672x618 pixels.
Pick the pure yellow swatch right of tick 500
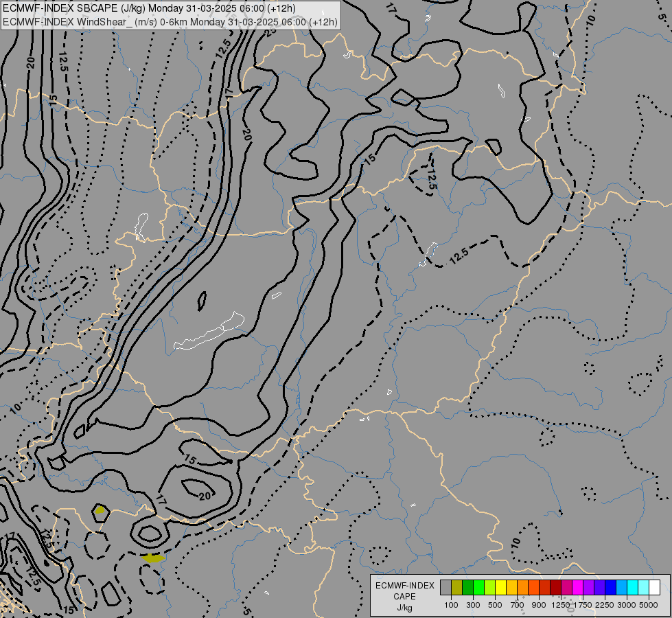[x=501, y=588]
